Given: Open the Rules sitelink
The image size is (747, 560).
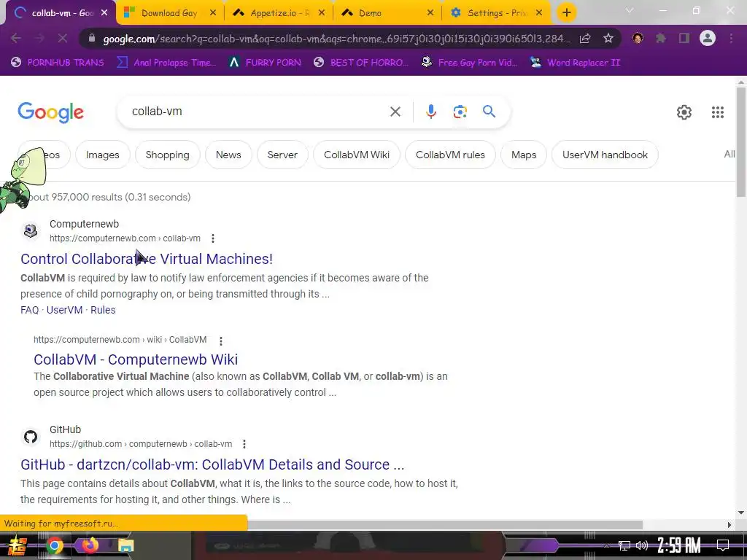Looking at the screenshot, I should (103, 310).
